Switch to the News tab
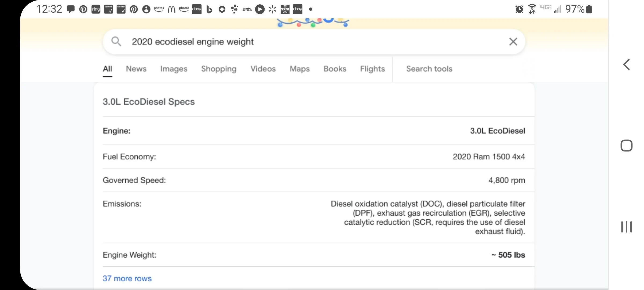Image resolution: width=644 pixels, height=290 pixels. (x=136, y=69)
